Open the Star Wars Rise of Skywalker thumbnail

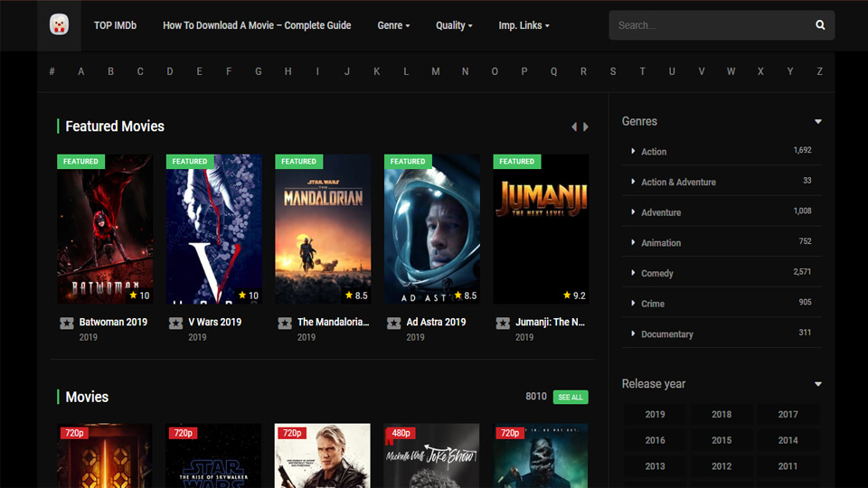point(213,455)
